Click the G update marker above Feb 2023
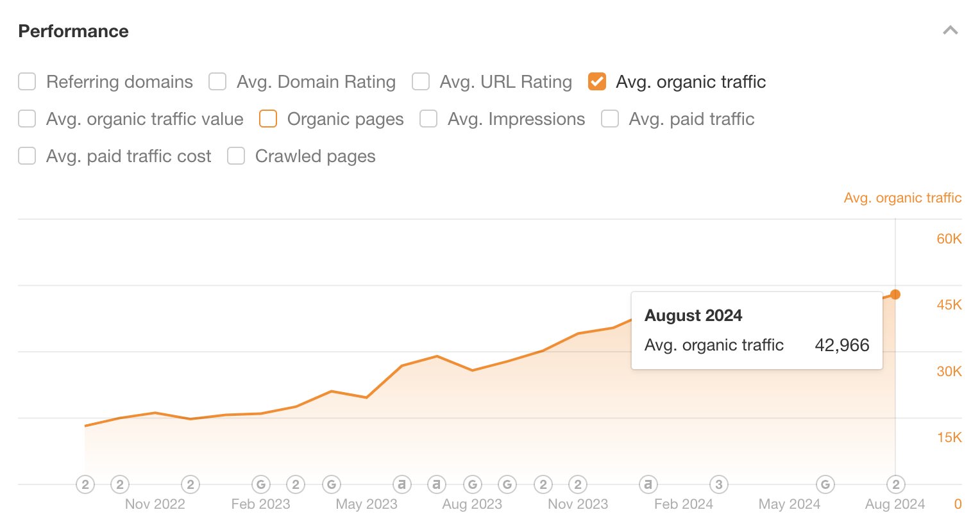This screenshot has height=528, width=980. 260,484
